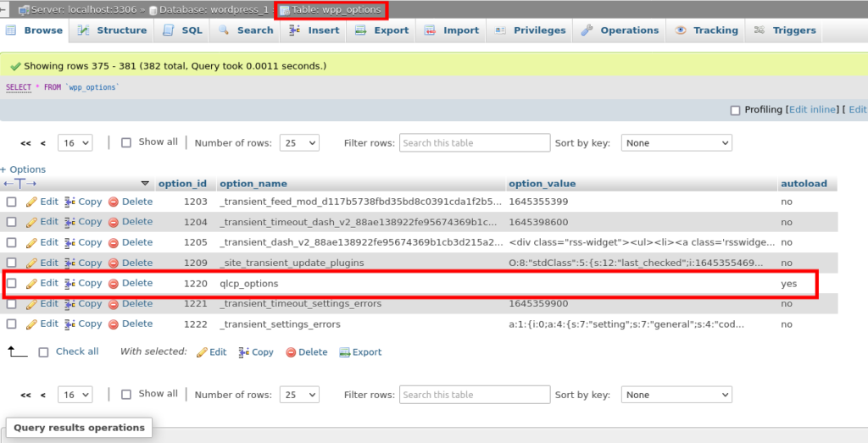Click the full texts toggle arrows icon
The width and height of the screenshot is (868, 443).
tap(20, 184)
